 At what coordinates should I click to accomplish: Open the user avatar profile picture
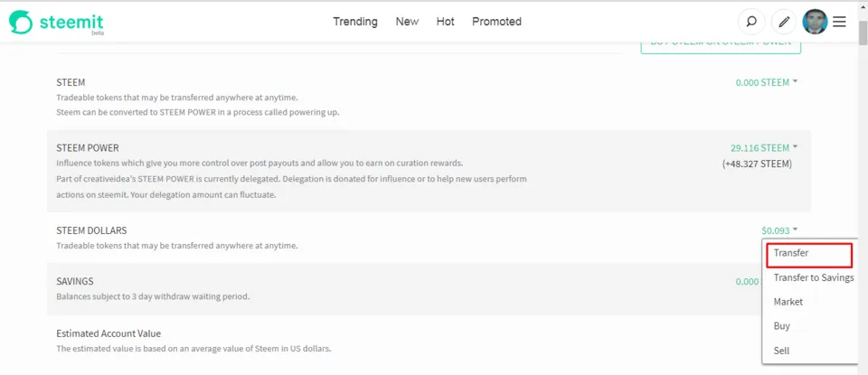point(815,22)
